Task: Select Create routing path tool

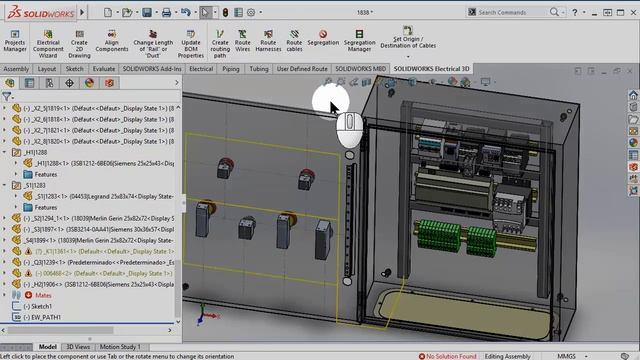Action: tap(220, 44)
